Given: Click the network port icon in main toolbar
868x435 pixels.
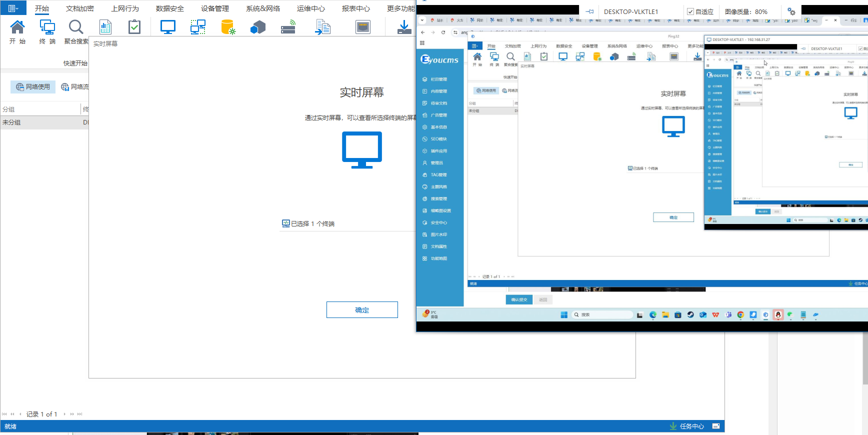Looking at the screenshot, I should tap(363, 26).
